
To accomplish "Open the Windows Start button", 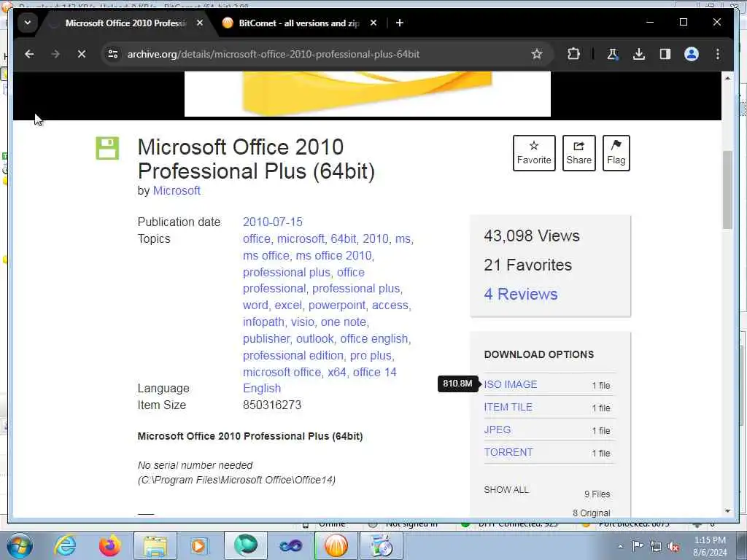I will coord(20,545).
